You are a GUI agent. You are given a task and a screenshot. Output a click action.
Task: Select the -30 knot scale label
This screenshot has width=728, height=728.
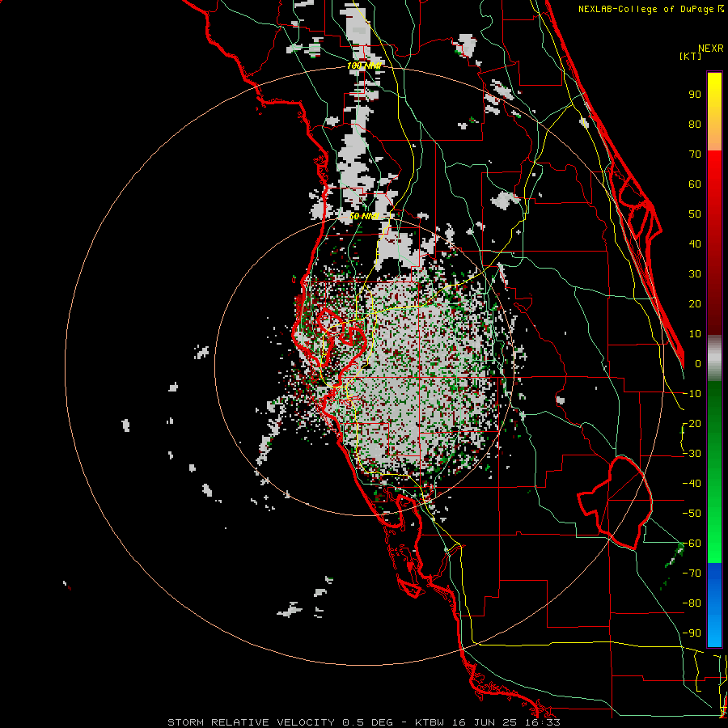(x=692, y=454)
